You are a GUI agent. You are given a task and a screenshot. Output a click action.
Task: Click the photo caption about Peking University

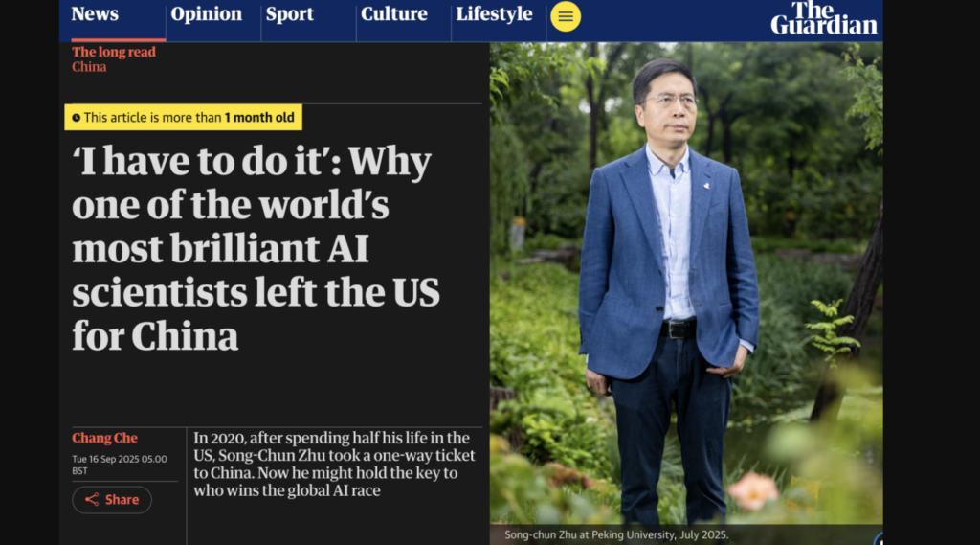point(616,535)
